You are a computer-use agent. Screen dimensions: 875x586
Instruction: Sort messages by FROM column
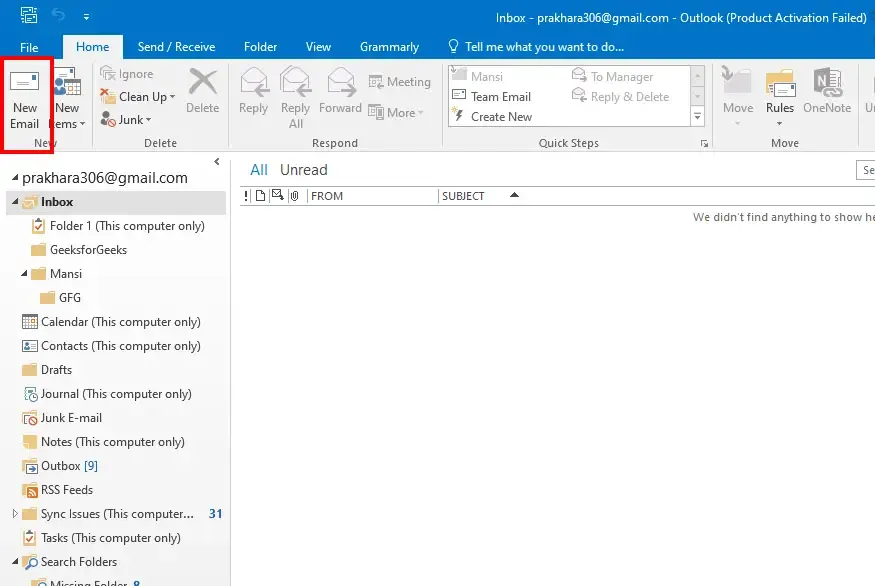point(372,196)
